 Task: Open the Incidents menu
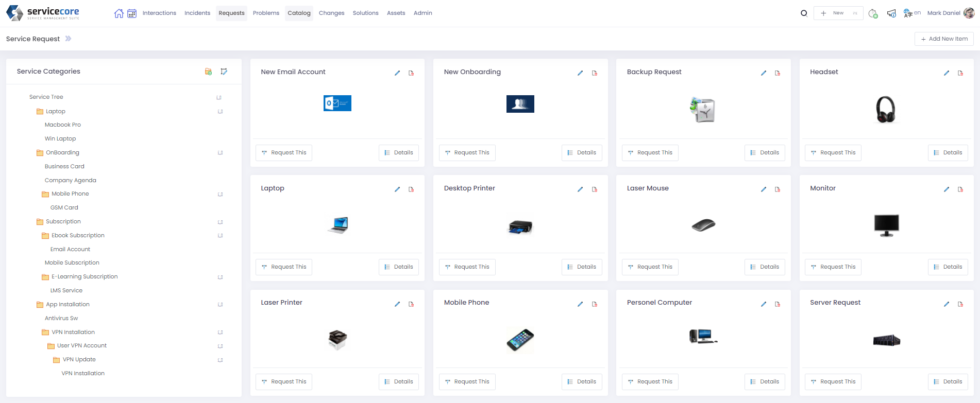pyautogui.click(x=197, y=13)
